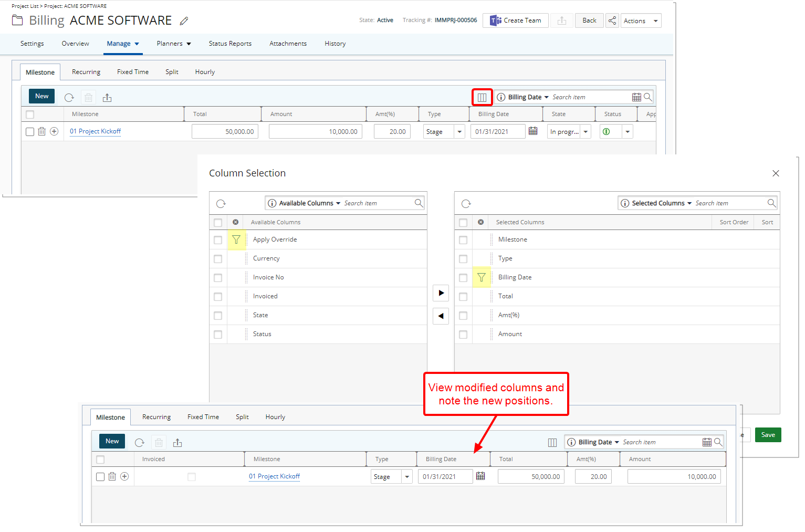Refresh the Available Columns list
Image resolution: width=805 pixels, height=532 pixels.
[x=221, y=204]
